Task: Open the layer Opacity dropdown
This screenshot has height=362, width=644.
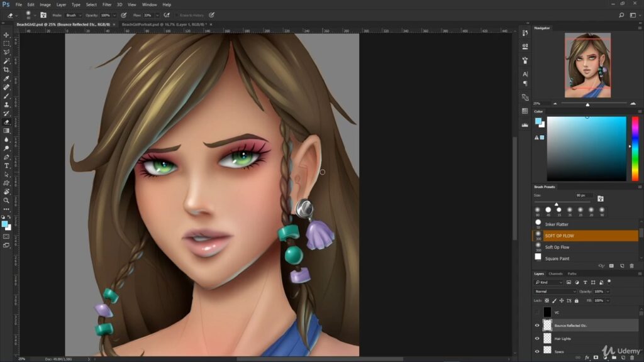Action: 608,292
